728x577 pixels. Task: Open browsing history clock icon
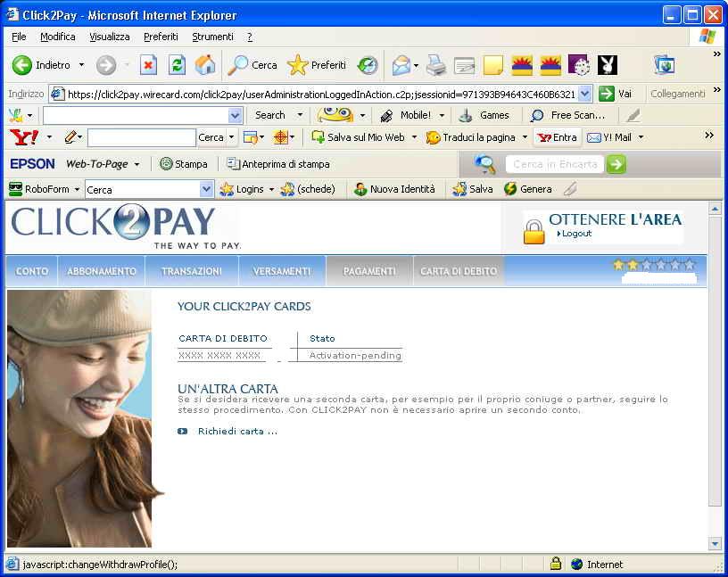pyautogui.click(x=368, y=65)
